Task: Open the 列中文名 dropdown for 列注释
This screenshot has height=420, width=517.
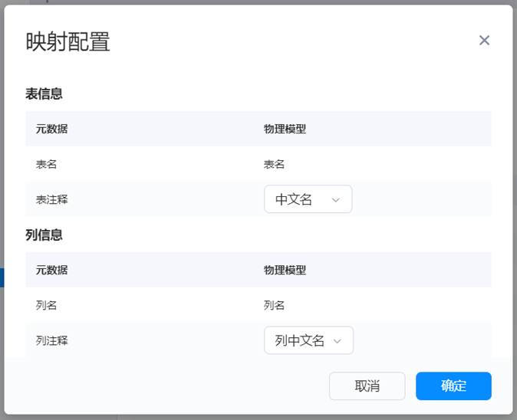Action: pos(308,340)
